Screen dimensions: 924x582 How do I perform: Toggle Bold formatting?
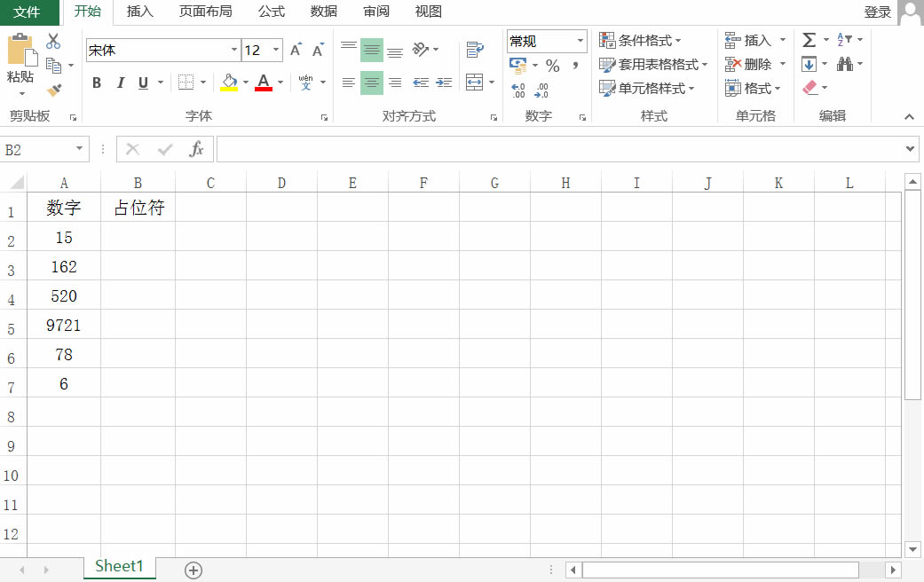click(x=97, y=83)
